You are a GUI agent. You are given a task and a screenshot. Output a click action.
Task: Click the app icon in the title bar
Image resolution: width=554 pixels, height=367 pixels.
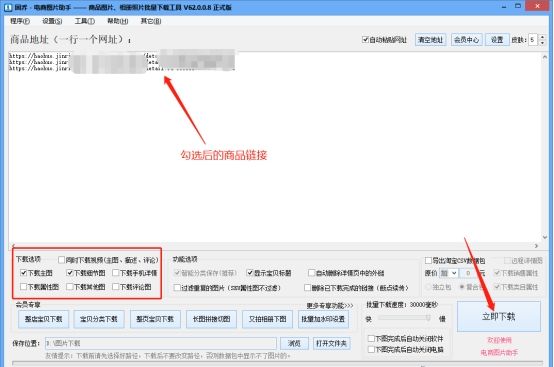pos(8,7)
